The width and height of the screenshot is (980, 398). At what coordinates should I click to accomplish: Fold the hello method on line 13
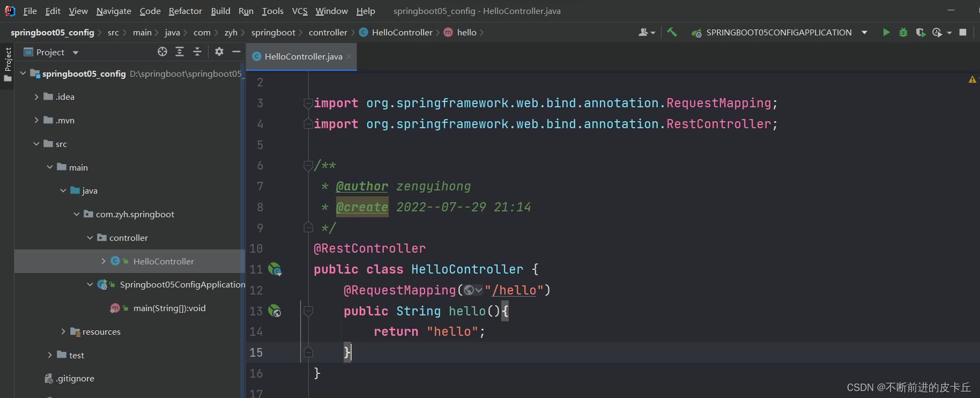point(308,311)
